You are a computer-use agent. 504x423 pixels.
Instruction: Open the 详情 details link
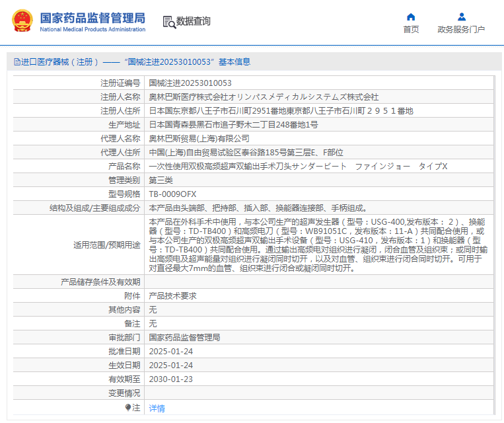tap(157, 408)
